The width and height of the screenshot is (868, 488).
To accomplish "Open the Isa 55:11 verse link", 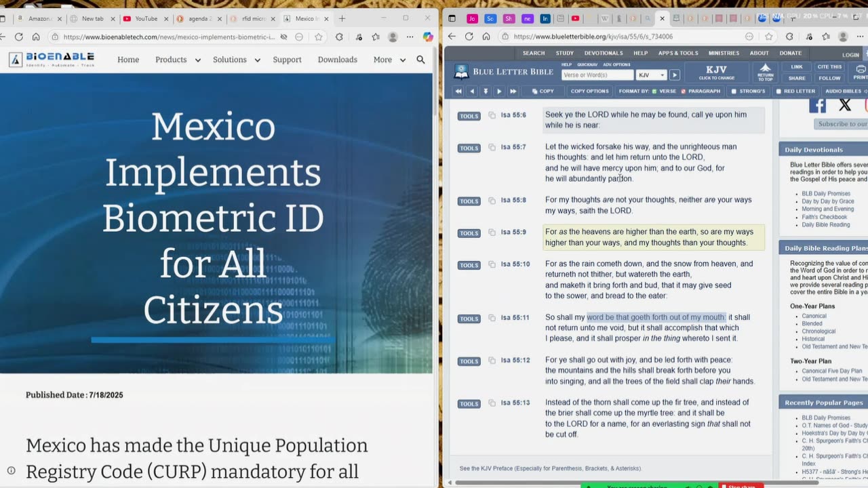I will (515, 318).
